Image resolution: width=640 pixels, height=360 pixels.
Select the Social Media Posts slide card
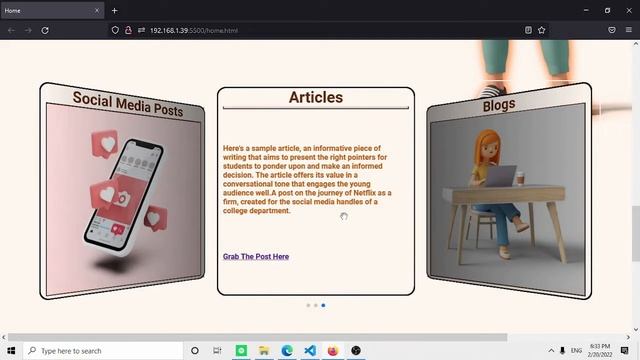tap(122, 191)
